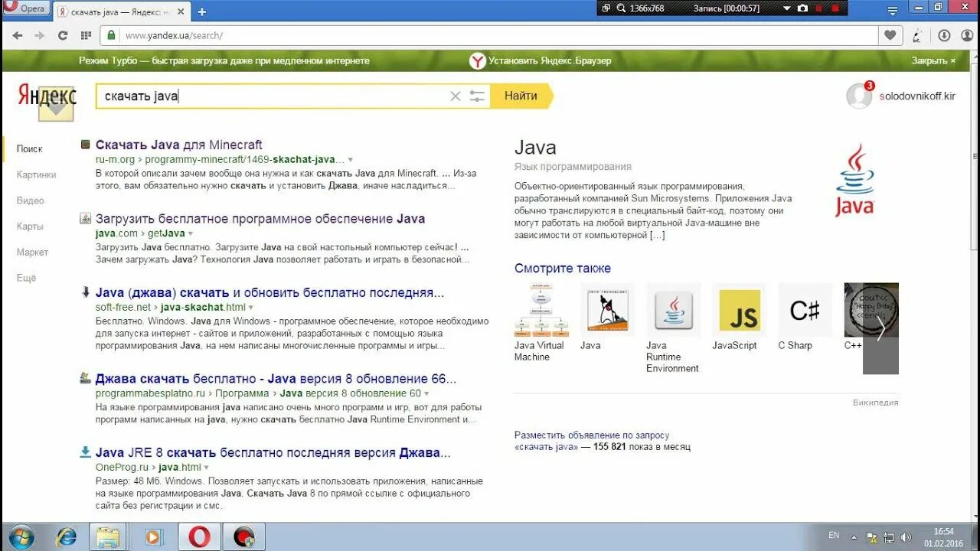Open Скачать Java для Minecraft result
This screenshot has height=551, width=980.
[x=178, y=145]
